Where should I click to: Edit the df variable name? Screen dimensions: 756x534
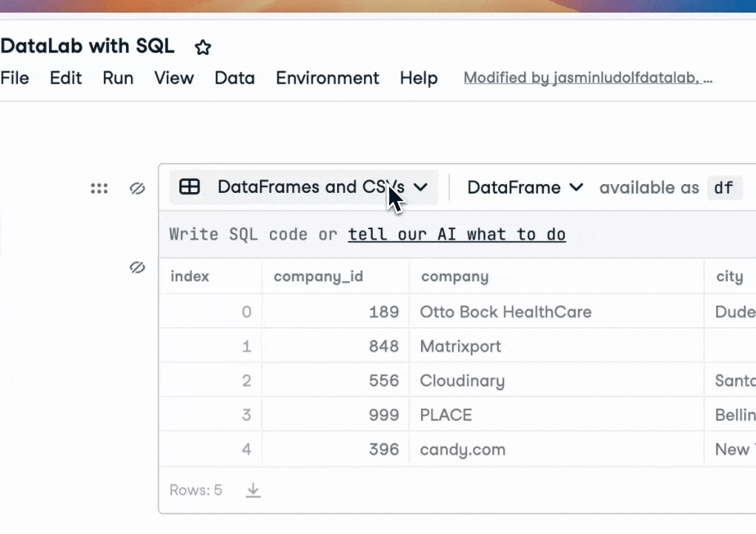pos(724,188)
